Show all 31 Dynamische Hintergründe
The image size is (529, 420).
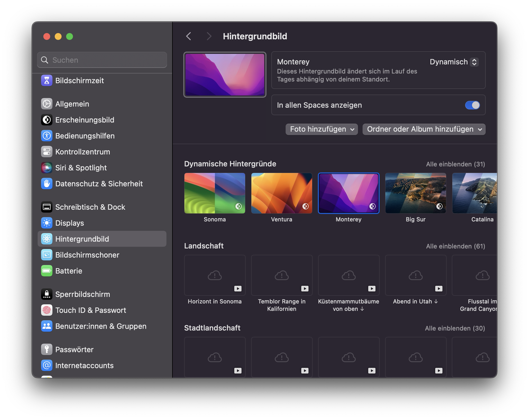point(455,164)
